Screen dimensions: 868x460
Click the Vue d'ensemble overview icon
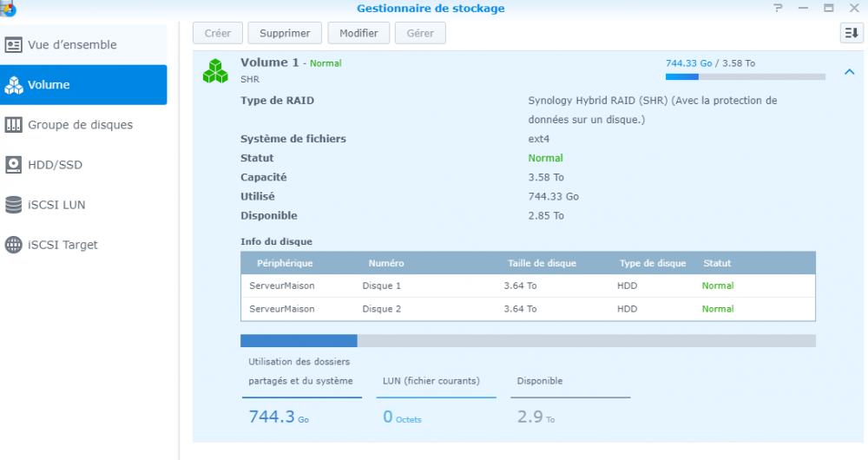pos(13,45)
